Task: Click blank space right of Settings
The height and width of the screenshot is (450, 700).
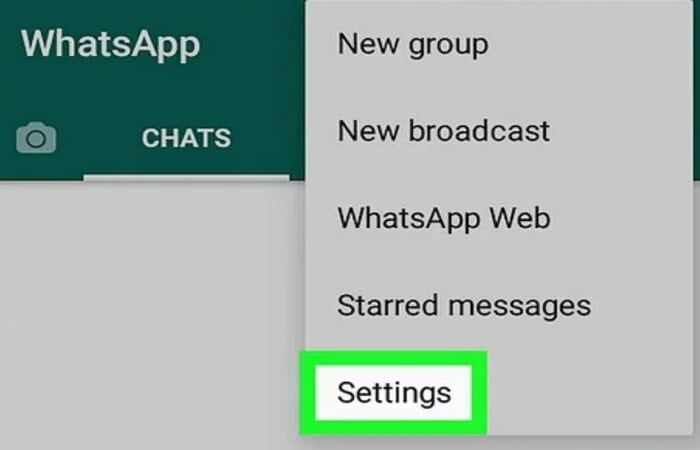Action: 589,393
